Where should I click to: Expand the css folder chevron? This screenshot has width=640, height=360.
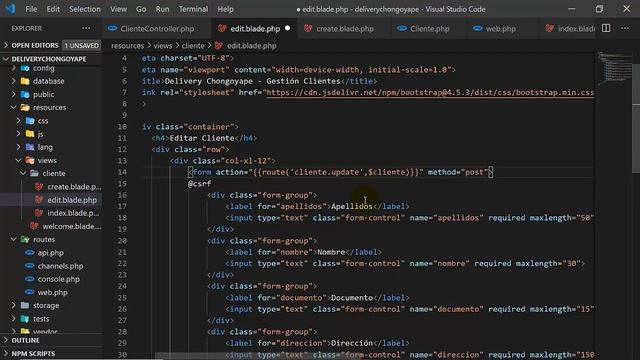tap(19, 121)
